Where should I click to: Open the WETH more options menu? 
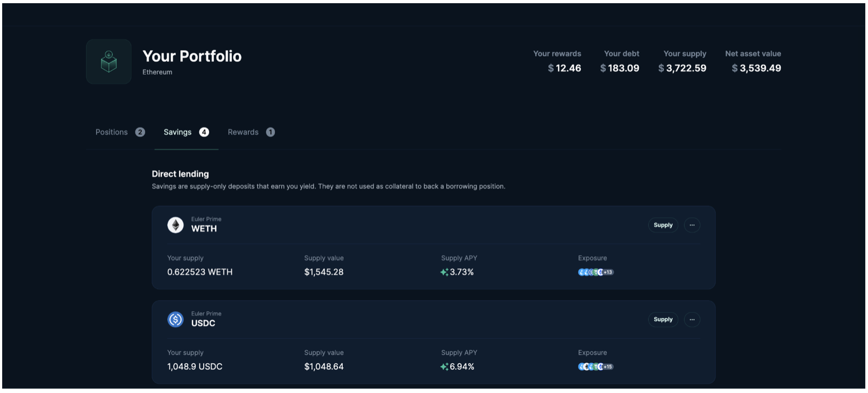point(692,225)
